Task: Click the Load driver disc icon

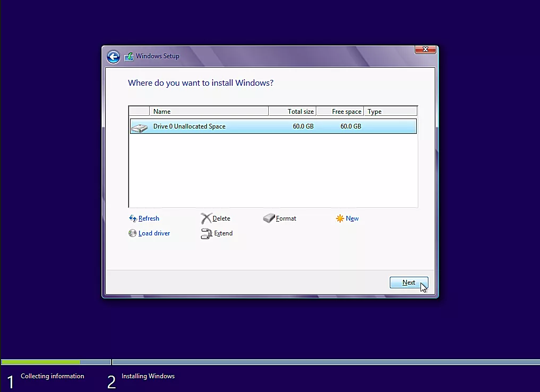Action: (133, 233)
